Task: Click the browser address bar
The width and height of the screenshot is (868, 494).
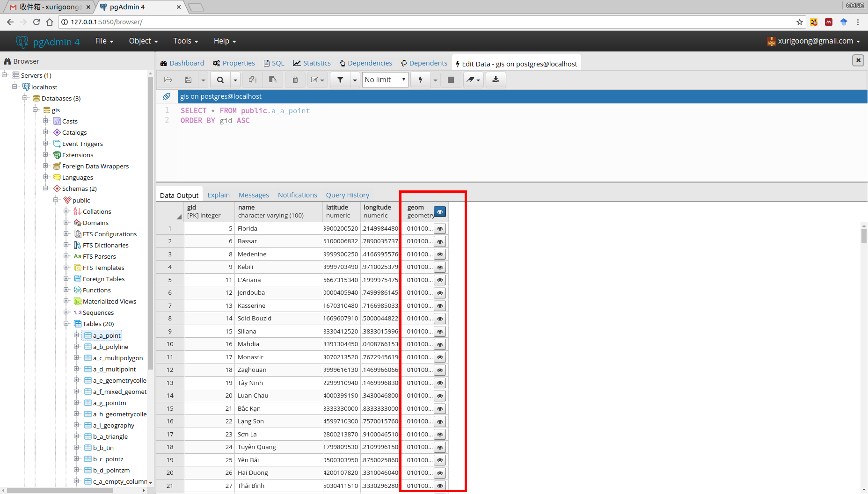Action: 421,22
